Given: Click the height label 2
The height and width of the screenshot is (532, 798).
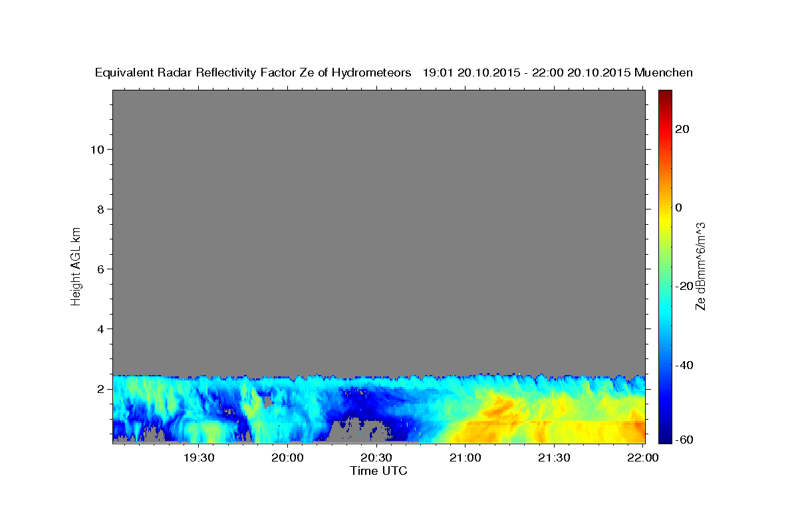Looking at the screenshot, I should tap(100, 388).
